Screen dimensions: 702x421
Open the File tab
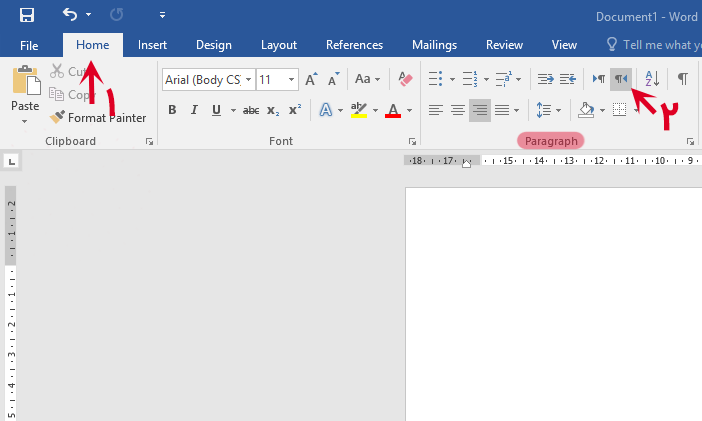tap(29, 45)
